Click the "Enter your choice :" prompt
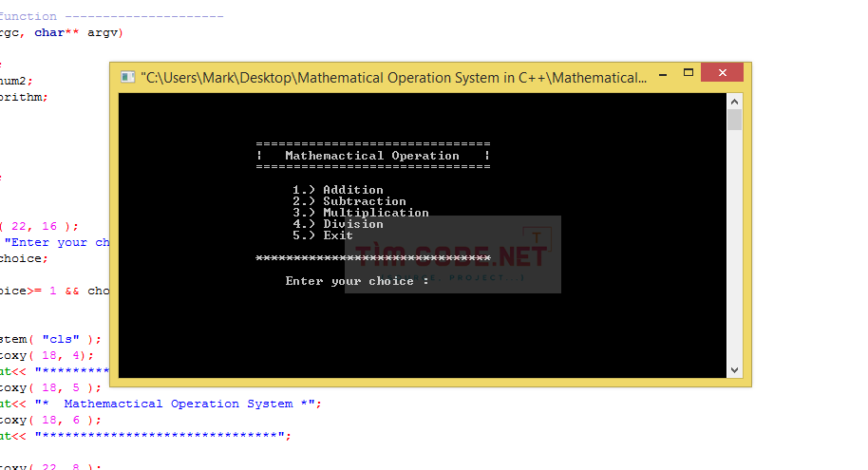The width and height of the screenshot is (868, 470). point(357,281)
